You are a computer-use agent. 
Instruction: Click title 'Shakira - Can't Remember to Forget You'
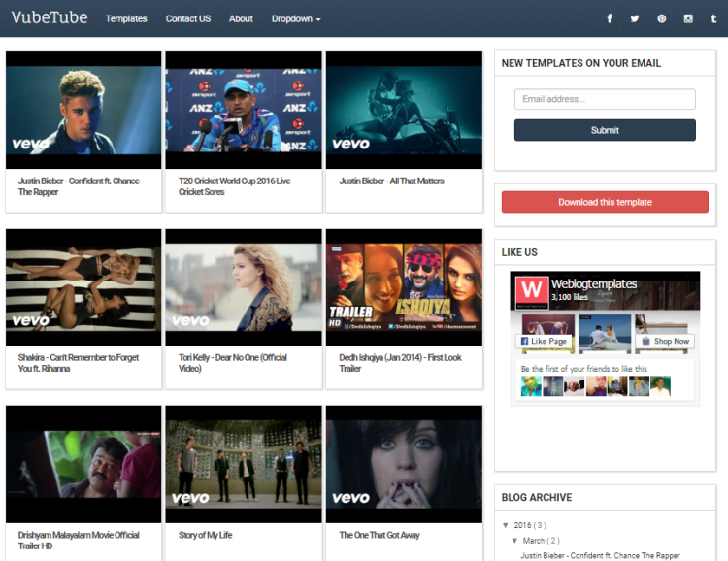78,363
